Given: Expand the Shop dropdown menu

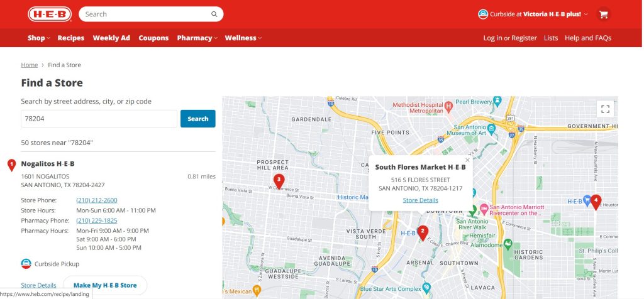Looking at the screenshot, I should click(38, 38).
